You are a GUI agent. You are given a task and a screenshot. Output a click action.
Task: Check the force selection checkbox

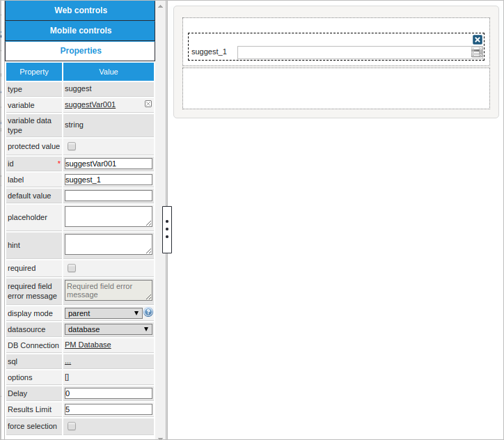tap(72, 426)
